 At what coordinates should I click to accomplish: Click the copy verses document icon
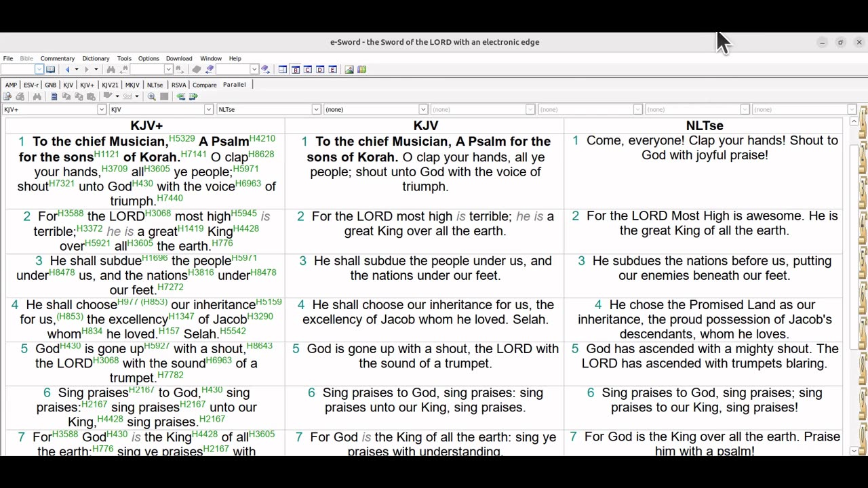(x=54, y=96)
